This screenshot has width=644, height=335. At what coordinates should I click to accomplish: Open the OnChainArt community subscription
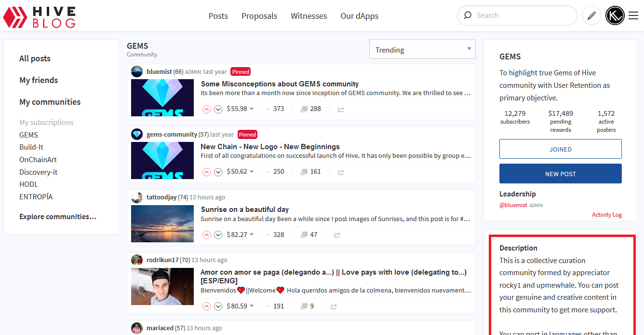coord(38,160)
